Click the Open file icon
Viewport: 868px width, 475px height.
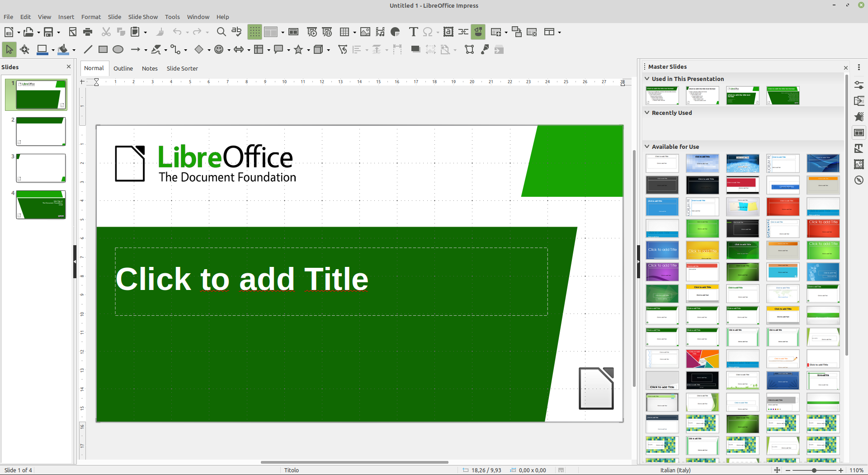[x=28, y=32]
